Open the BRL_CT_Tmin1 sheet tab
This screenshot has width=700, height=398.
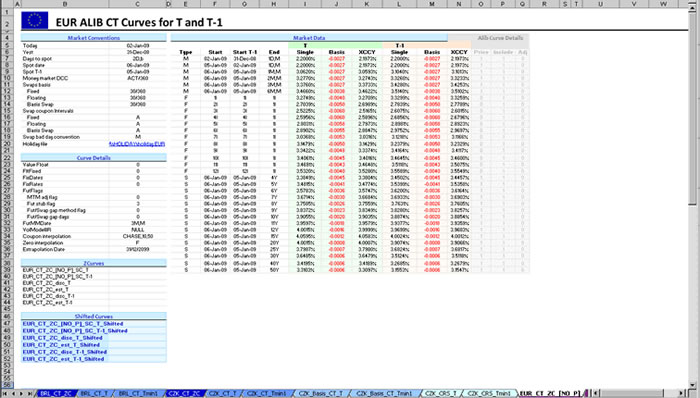[x=138, y=394]
